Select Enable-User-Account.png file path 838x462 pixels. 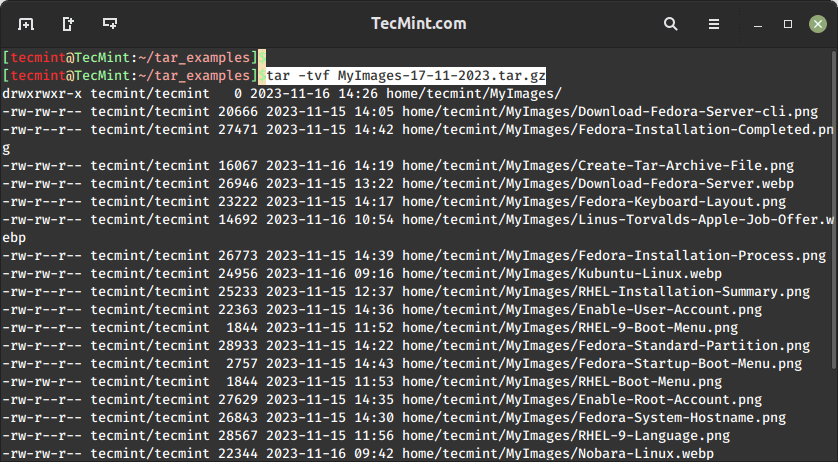(582, 310)
